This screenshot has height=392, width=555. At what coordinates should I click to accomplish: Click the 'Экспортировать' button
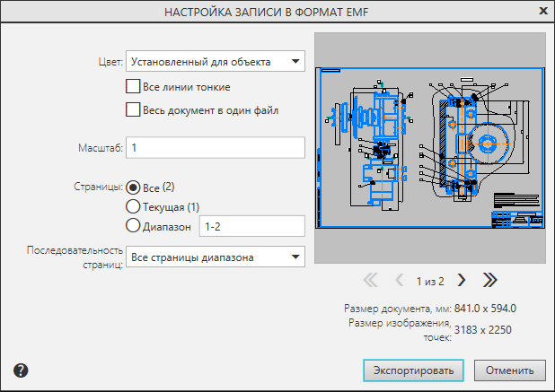[x=413, y=370]
